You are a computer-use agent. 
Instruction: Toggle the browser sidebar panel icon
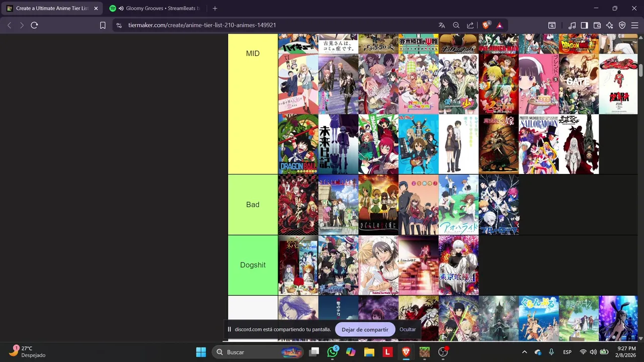(584, 25)
